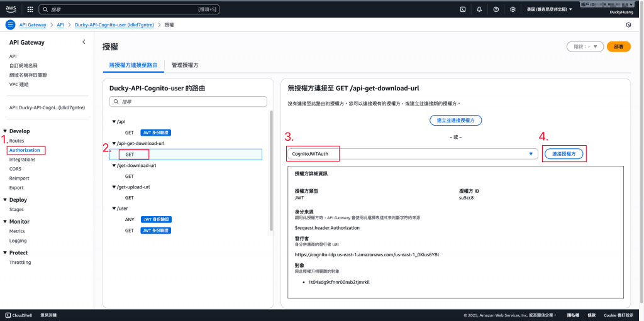Click the 連接授權方 attach button

point(564,153)
